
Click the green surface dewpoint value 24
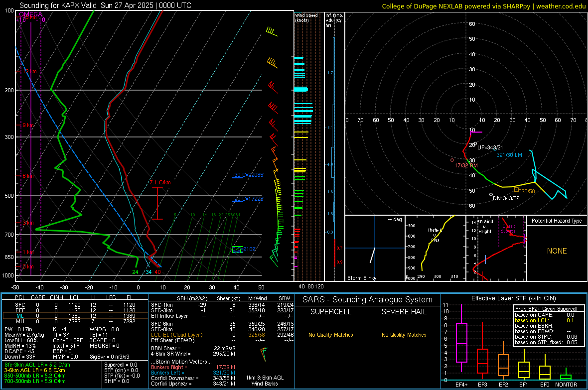tap(136, 272)
